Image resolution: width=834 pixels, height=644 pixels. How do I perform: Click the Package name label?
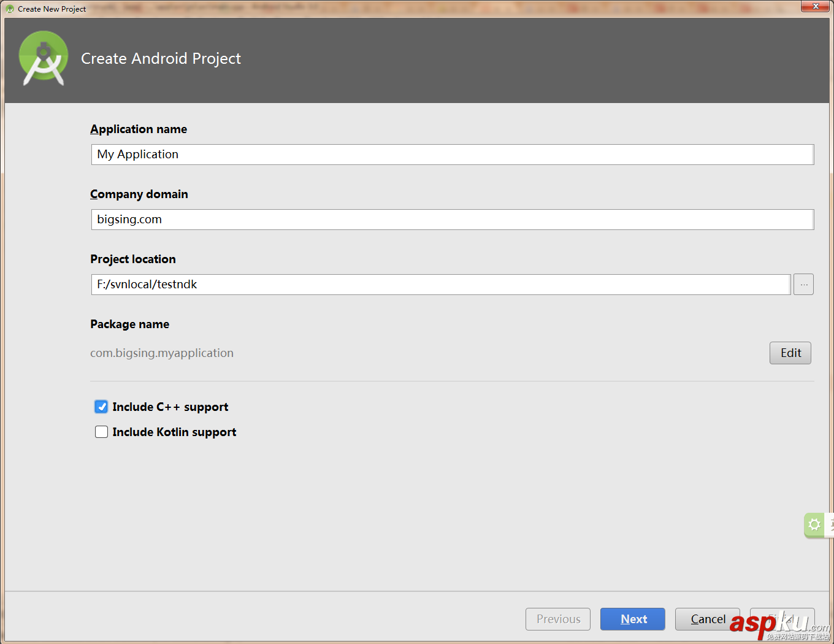(129, 324)
